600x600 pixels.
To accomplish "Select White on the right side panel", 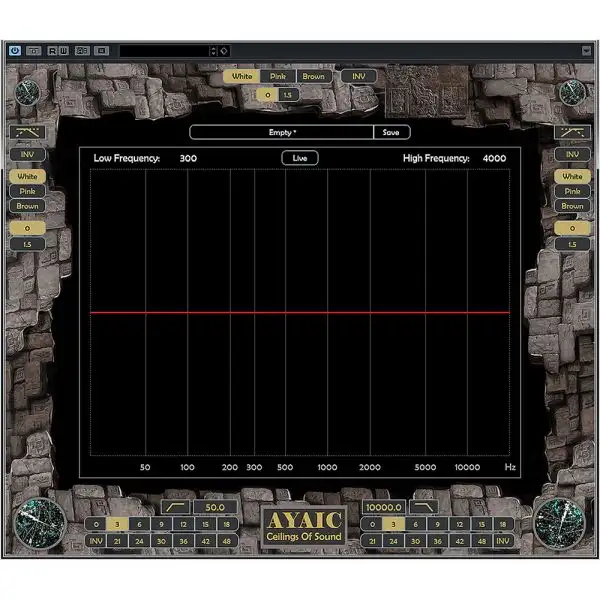I will pyautogui.click(x=572, y=176).
